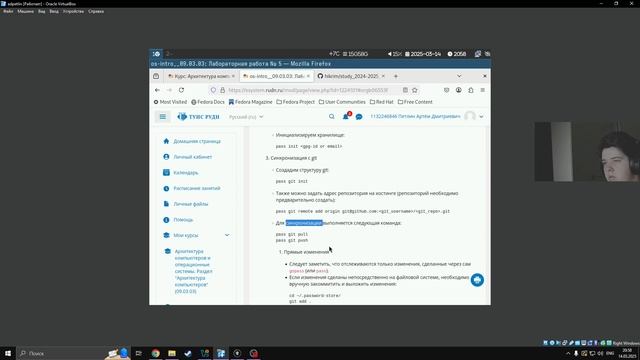
Task: Close the GitHub study_2024-2025 tab
Action: coord(383,76)
